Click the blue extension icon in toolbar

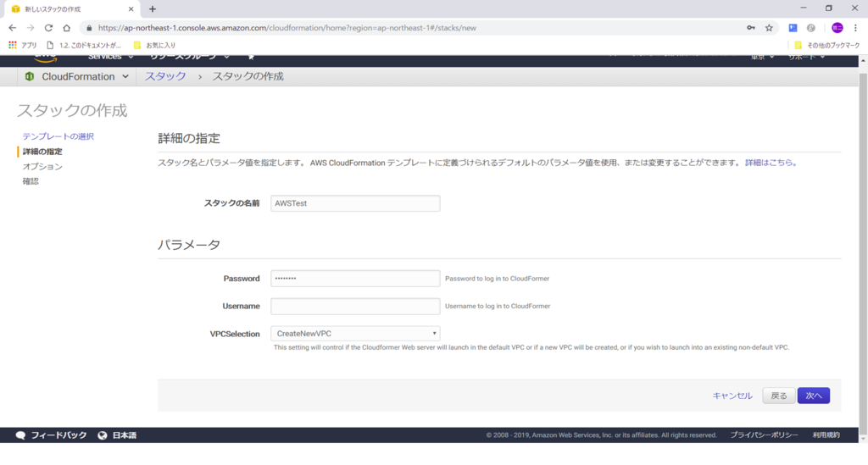coord(793,28)
